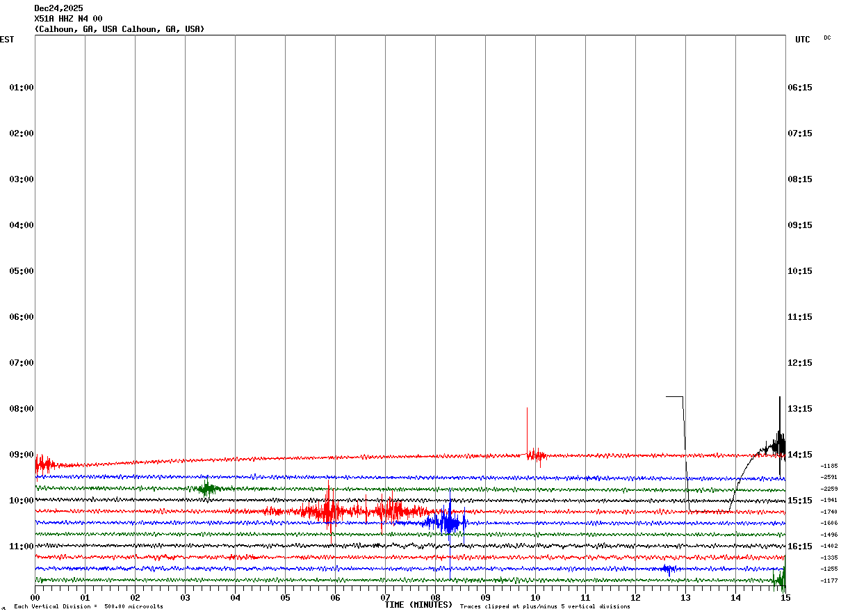Select minute 08 on the time axis

coord(435,598)
